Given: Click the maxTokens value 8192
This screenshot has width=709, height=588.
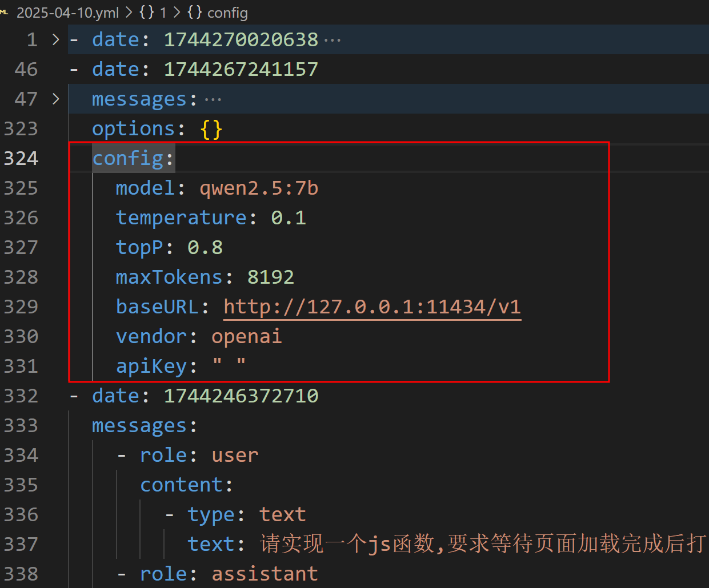Looking at the screenshot, I should pyautogui.click(x=270, y=277).
